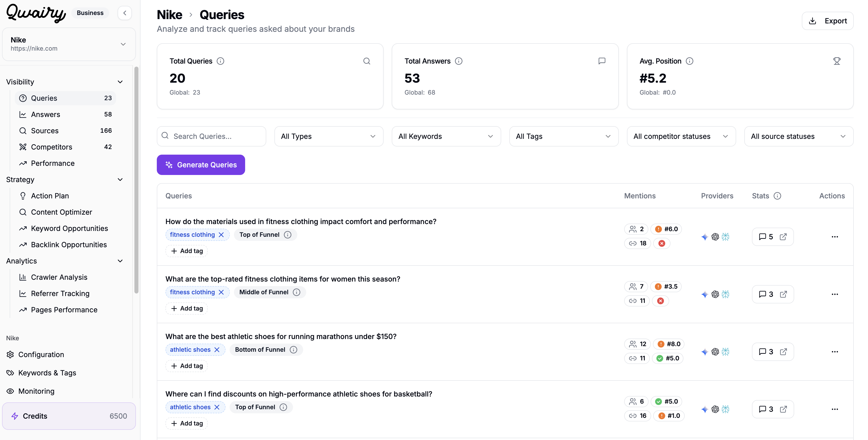868x440 pixels.
Task: Collapse the Visibility section
Action: pyautogui.click(x=120, y=82)
